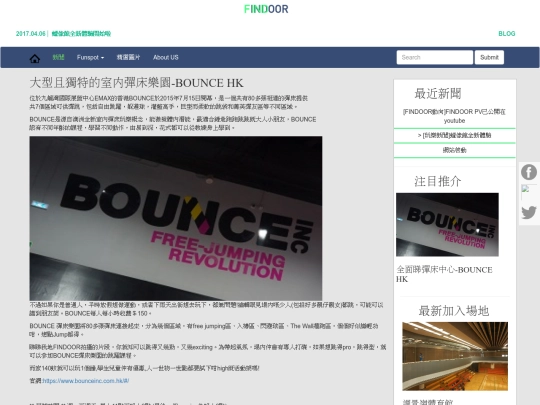Click the 最新加入場地 sidebar heading
The width and height of the screenshot is (540, 405).
pos(454,311)
